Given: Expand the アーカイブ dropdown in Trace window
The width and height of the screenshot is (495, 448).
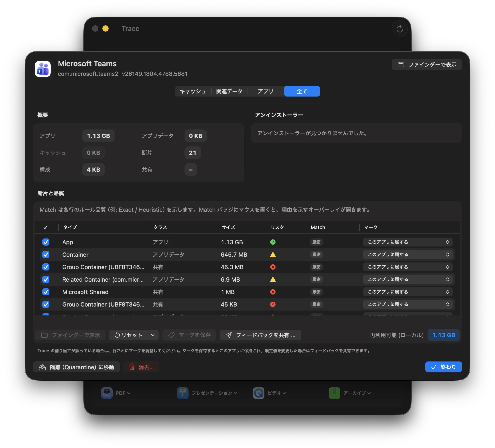Looking at the screenshot, I should pos(369,393).
